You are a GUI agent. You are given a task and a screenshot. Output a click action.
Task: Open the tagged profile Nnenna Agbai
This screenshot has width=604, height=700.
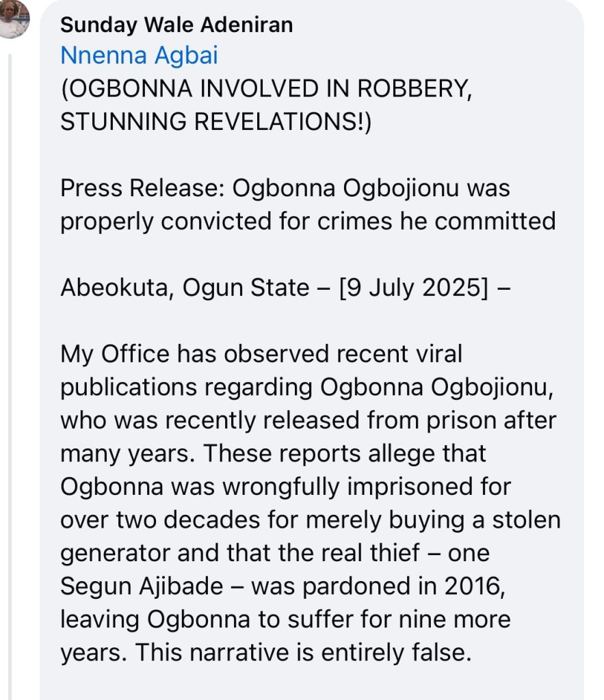coord(139,55)
